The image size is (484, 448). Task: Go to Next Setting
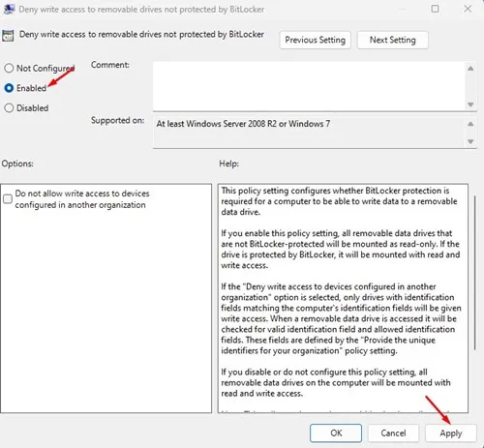click(x=392, y=40)
